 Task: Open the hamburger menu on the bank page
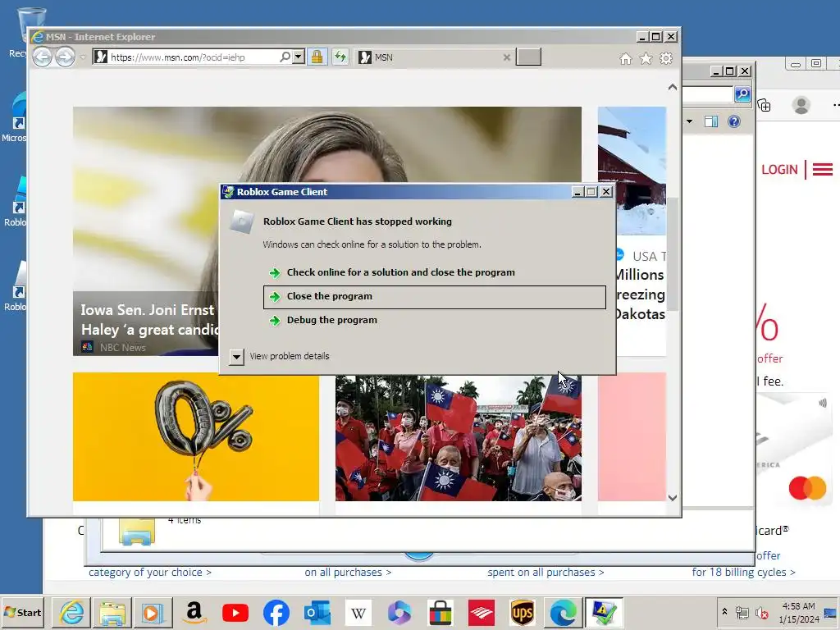822,170
